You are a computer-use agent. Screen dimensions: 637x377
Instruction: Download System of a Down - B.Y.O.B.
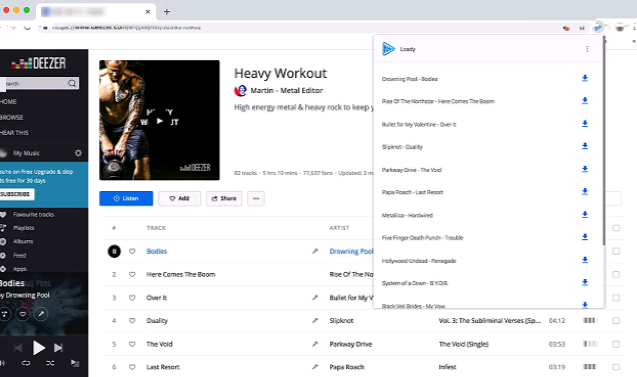pos(585,282)
